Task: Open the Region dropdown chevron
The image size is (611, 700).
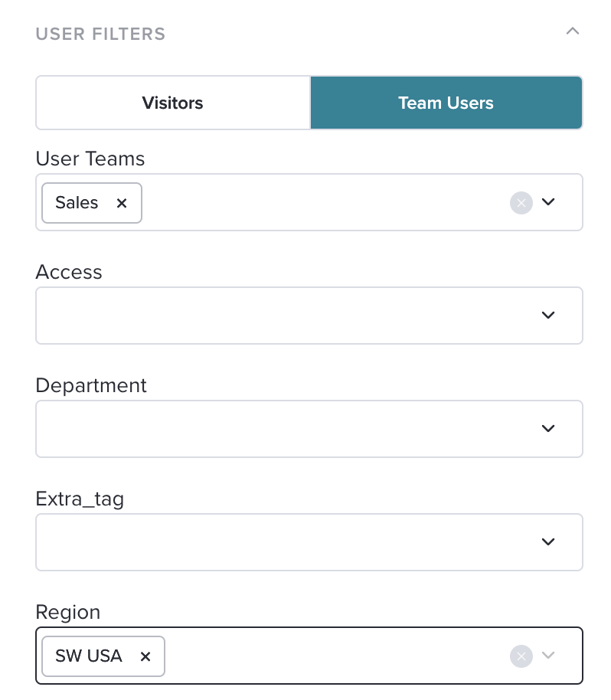Action: [548, 656]
